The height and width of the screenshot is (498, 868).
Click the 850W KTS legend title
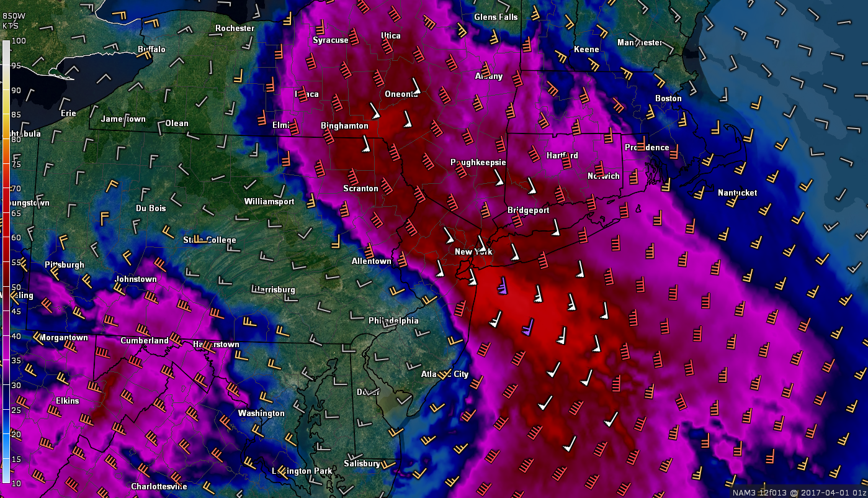(11, 22)
